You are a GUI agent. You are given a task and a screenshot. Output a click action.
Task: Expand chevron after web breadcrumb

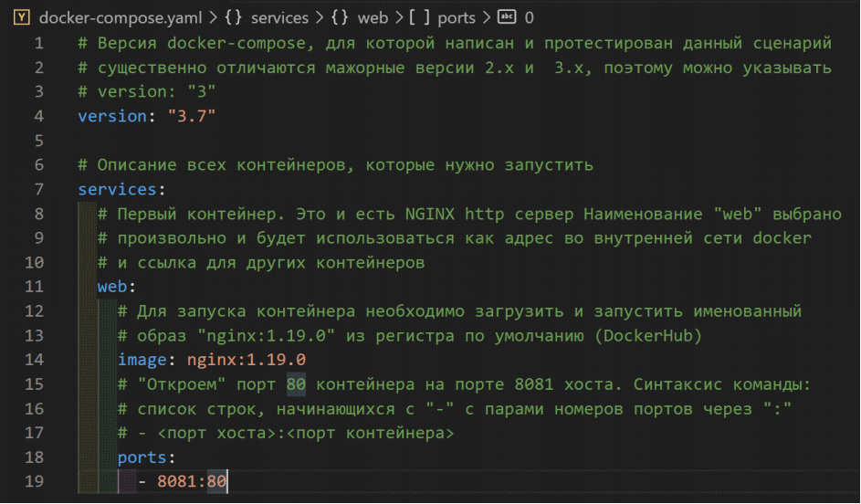pos(399,17)
